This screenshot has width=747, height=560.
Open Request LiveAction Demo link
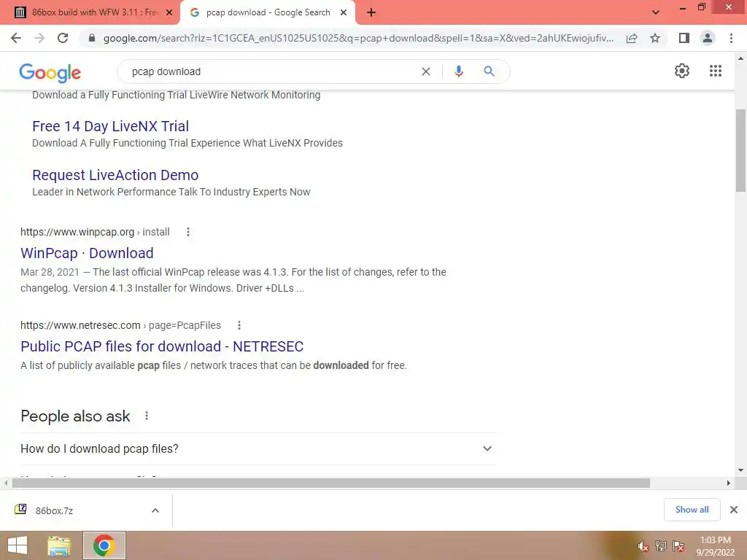point(115,175)
